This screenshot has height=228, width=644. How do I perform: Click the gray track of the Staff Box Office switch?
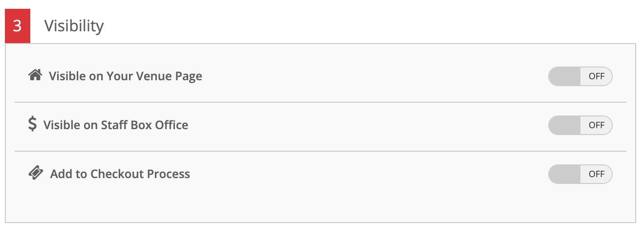click(x=564, y=125)
